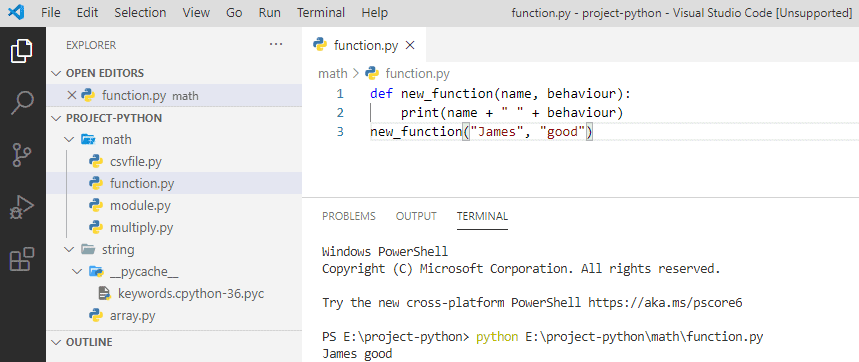This screenshot has width=859, height=362.
Task: Place cursor on the print statement line
Action: 512,113
